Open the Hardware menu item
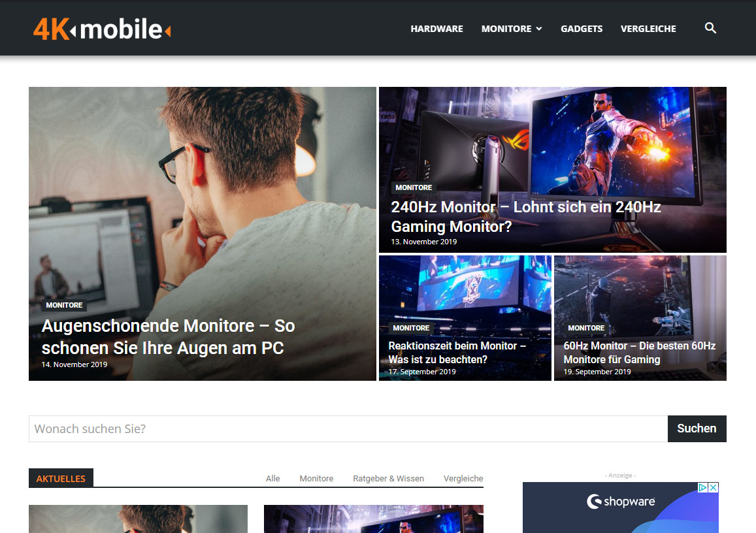 (437, 29)
